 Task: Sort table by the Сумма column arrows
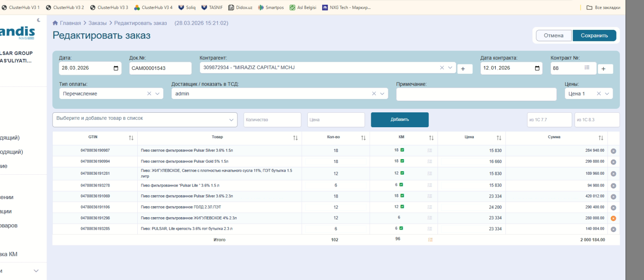click(x=601, y=138)
